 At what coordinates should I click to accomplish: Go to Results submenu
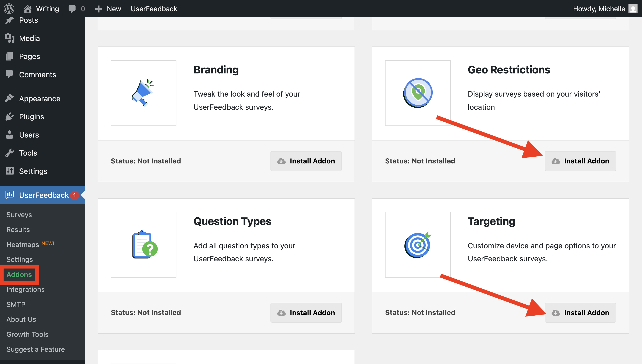tap(18, 229)
